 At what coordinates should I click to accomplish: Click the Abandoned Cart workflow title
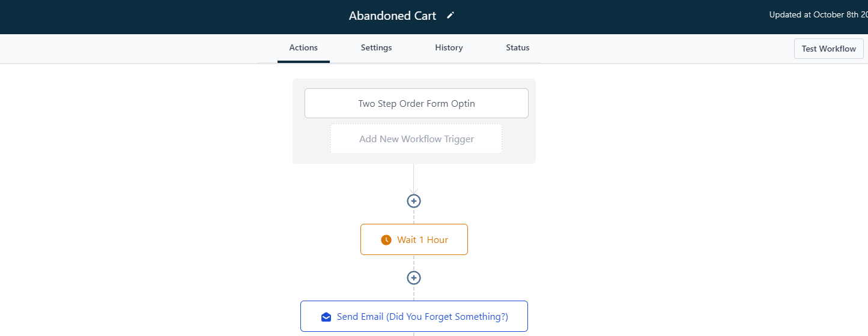(x=392, y=16)
